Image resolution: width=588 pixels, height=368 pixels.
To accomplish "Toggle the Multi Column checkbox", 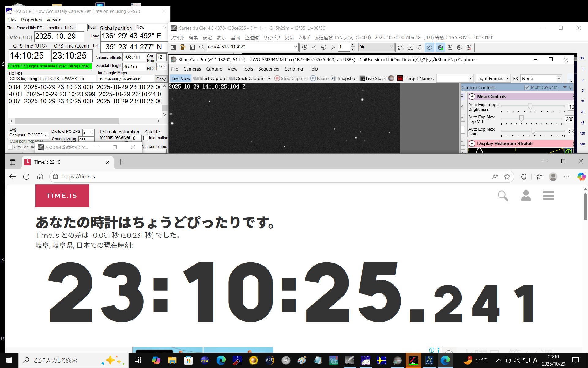I will [x=527, y=87].
